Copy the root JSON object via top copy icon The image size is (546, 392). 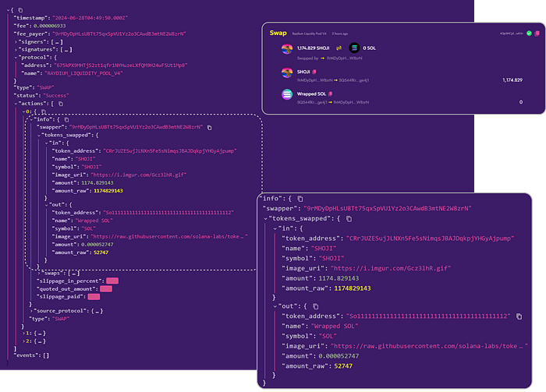click(x=20, y=10)
